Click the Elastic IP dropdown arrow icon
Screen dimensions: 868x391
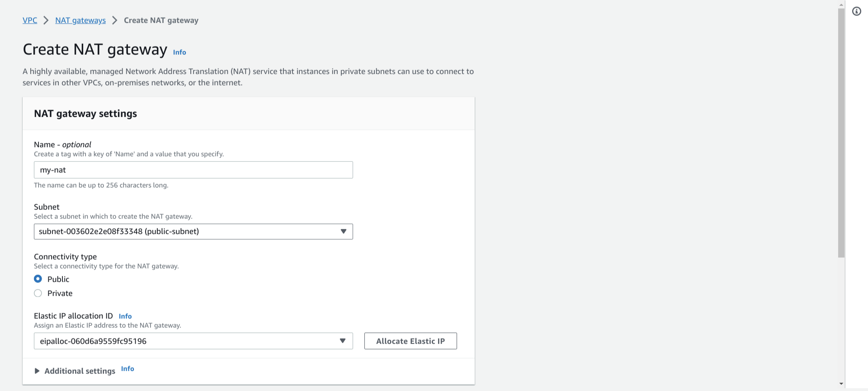(343, 341)
